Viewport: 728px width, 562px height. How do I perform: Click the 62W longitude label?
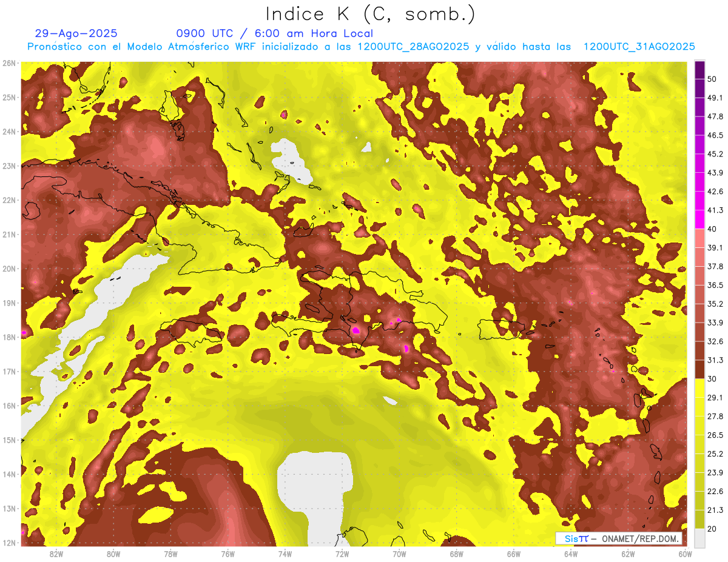pyautogui.click(x=629, y=554)
